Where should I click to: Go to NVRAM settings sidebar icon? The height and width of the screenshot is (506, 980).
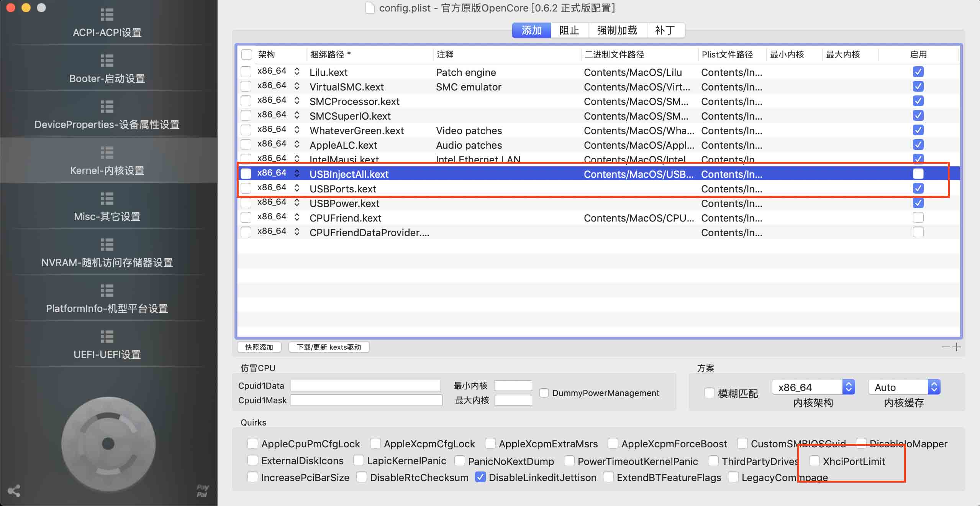point(107,245)
